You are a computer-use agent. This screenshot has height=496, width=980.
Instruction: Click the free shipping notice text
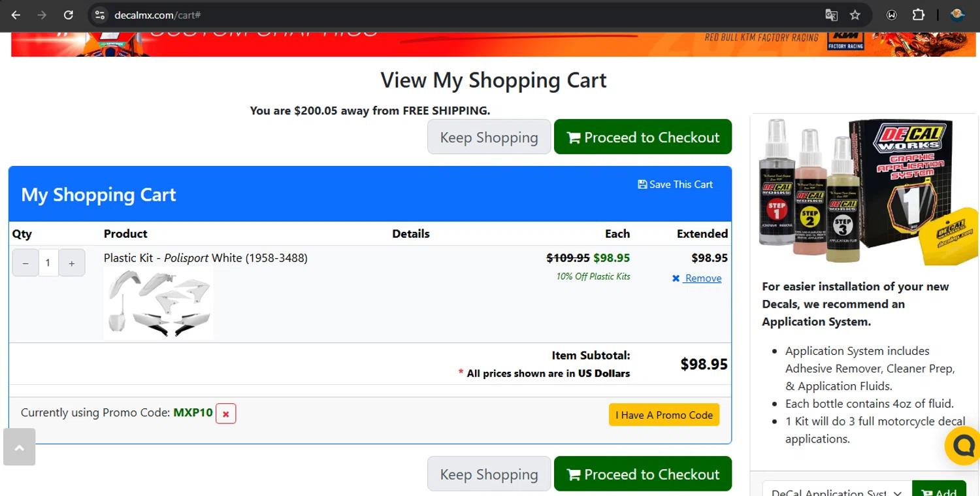pyautogui.click(x=370, y=110)
